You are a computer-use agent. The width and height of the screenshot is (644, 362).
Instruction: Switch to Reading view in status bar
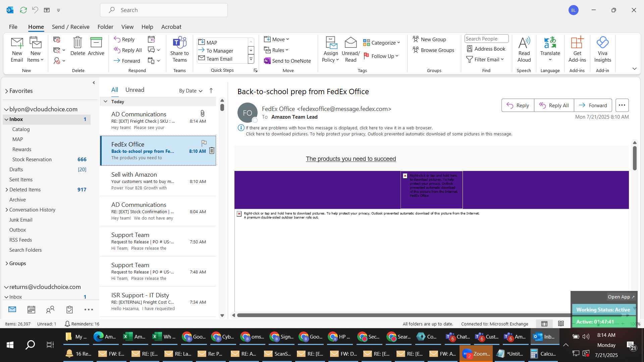pos(561,324)
